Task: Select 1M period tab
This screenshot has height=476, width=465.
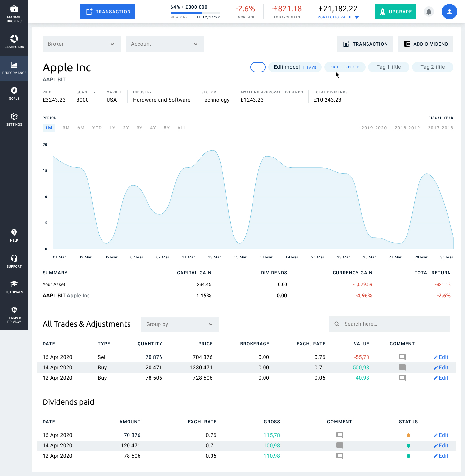Action: 49,128
